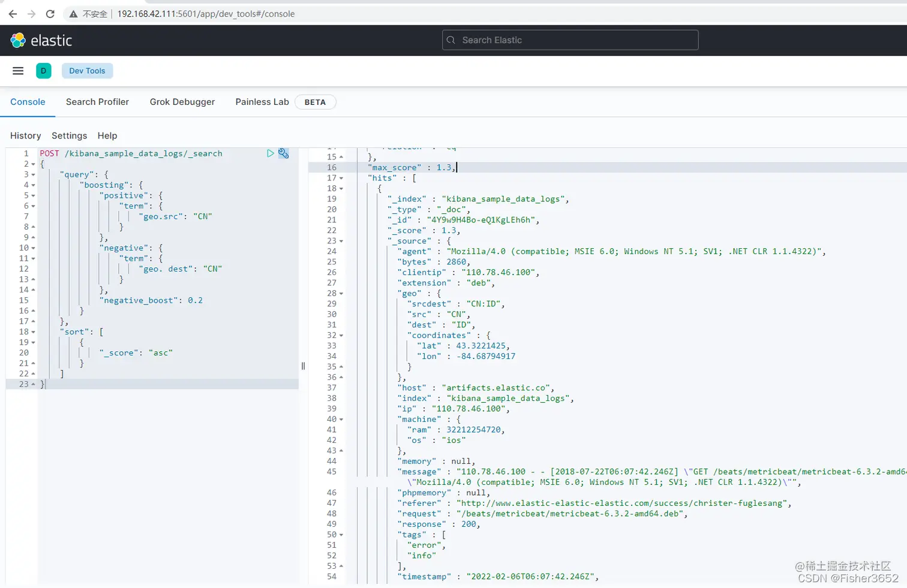
Task: Collapse the "term" fold at line 6
Action: pyautogui.click(x=33, y=206)
